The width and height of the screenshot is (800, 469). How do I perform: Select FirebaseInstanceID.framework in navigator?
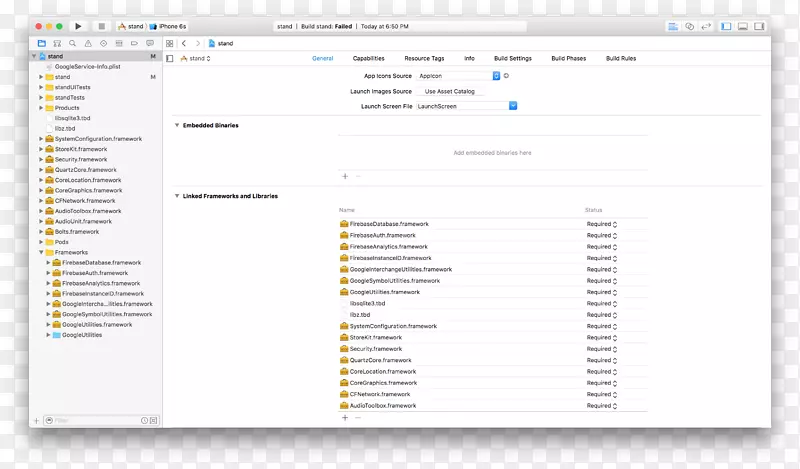[x=103, y=293]
